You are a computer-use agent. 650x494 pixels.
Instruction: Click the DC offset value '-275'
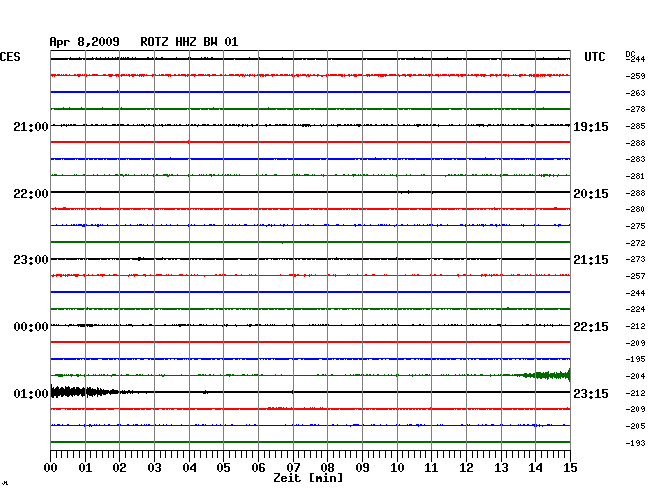tap(635, 226)
